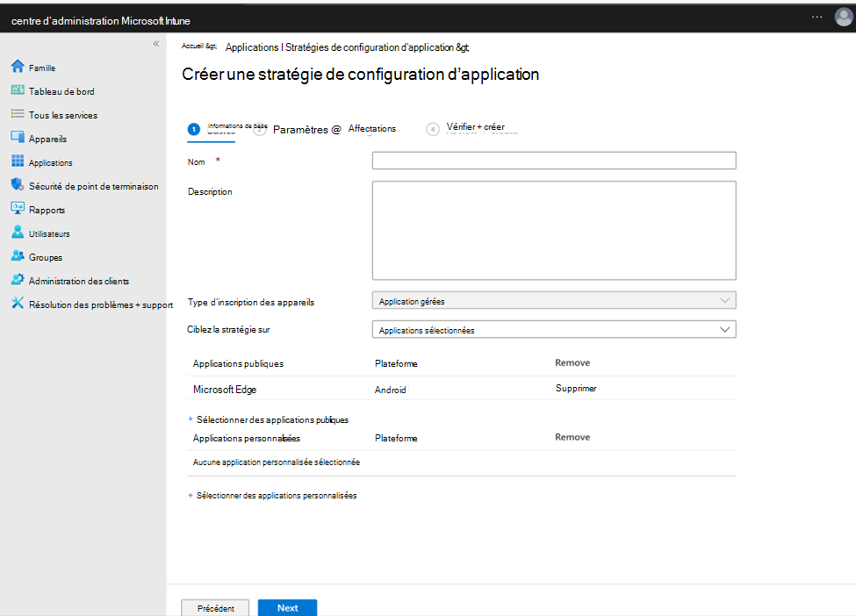Open Type d'inscription des appareils dropdown
856x616 pixels.
pyautogui.click(x=554, y=301)
